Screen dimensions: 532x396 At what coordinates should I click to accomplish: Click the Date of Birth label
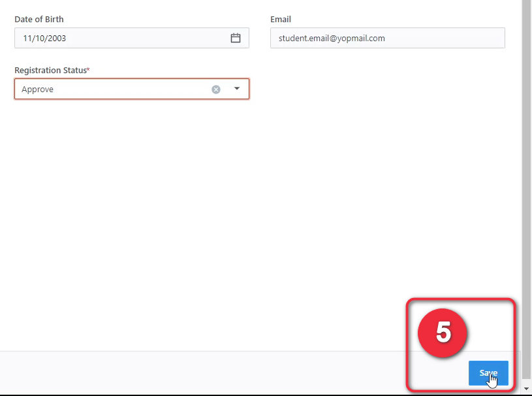point(39,20)
